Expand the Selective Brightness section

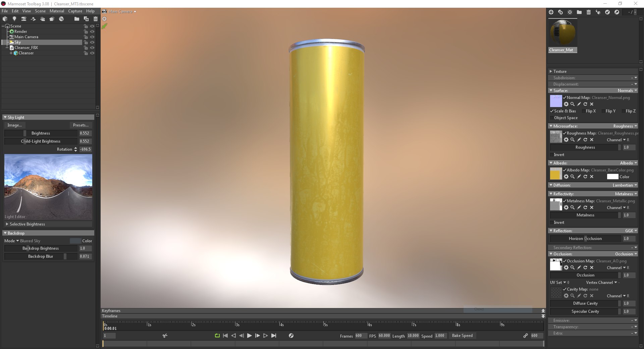pyautogui.click(x=48, y=224)
